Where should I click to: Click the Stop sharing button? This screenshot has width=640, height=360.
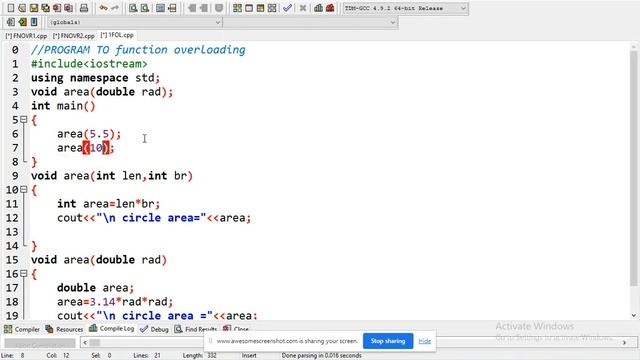(x=388, y=341)
